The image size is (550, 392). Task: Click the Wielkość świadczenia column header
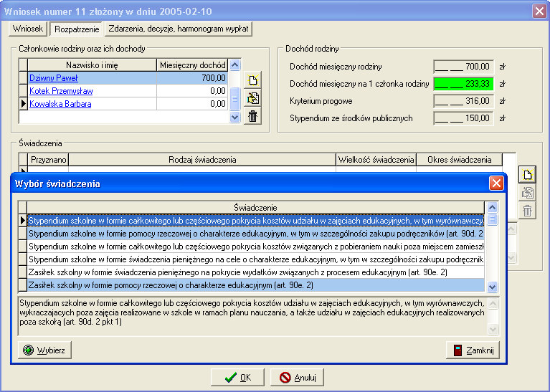(376, 160)
